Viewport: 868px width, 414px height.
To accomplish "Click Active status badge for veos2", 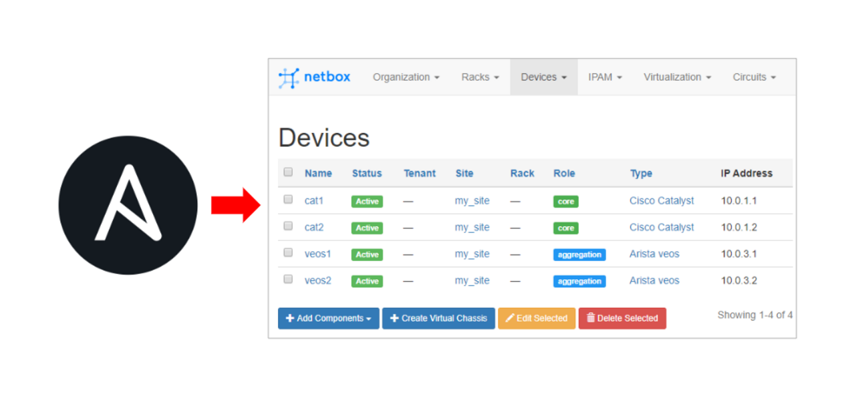I will 367,282.
